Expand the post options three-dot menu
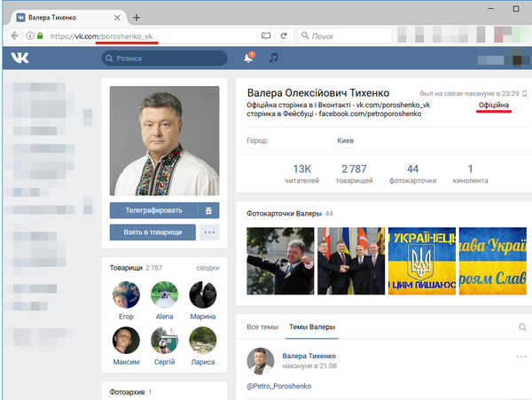This screenshot has height=400, width=532. (x=520, y=357)
